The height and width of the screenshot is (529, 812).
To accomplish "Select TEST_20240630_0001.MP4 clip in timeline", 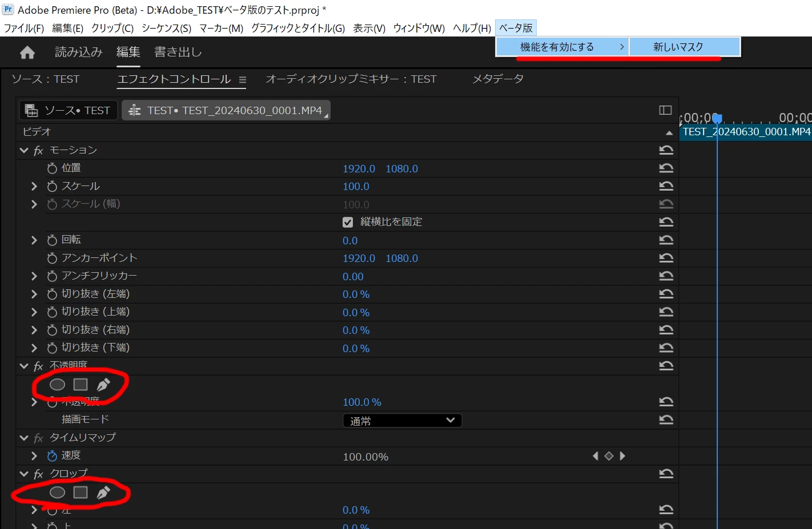I will (746, 132).
